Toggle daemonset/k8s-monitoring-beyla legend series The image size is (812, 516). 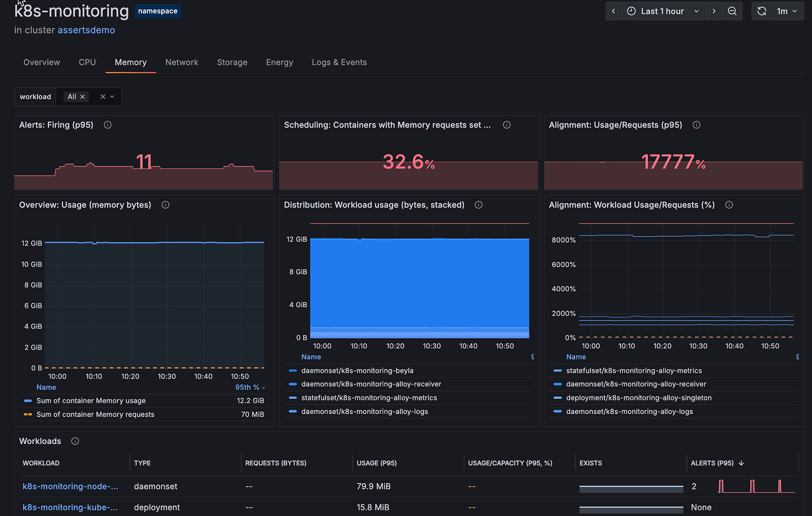click(357, 370)
